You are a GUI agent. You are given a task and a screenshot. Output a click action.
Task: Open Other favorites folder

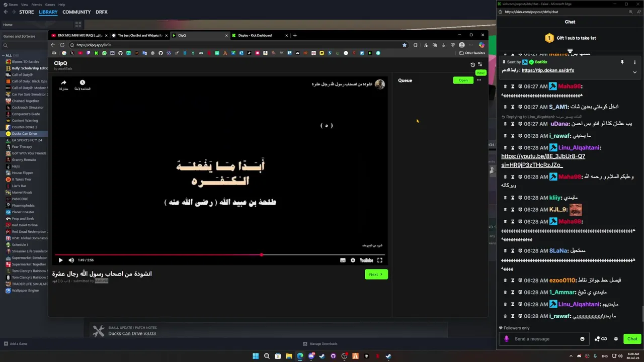472,53
